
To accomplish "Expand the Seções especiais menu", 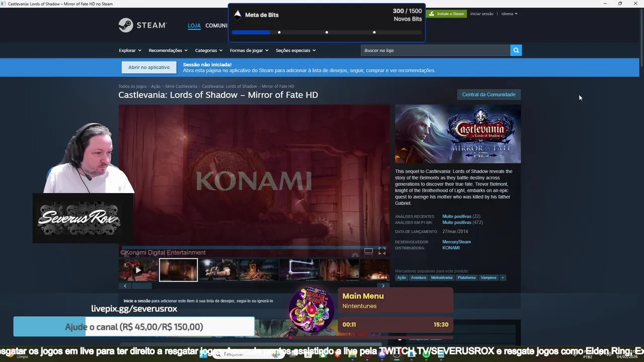I will (296, 50).
